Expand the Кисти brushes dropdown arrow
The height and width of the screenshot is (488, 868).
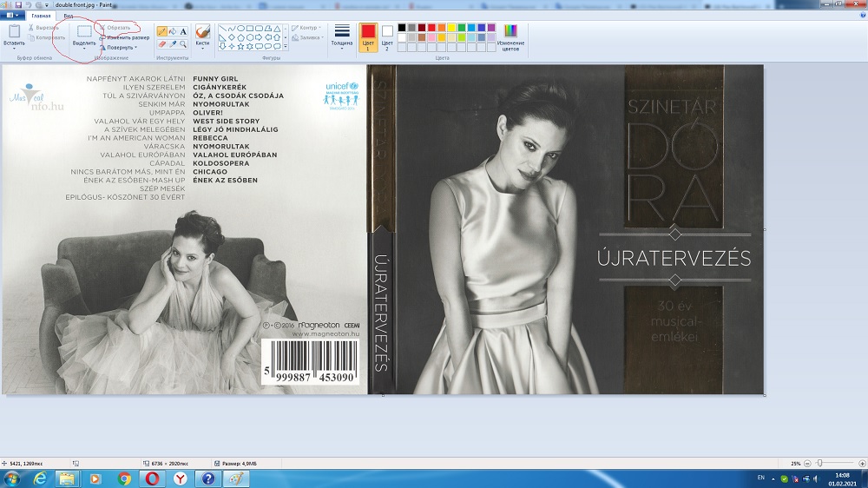point(202,48)
